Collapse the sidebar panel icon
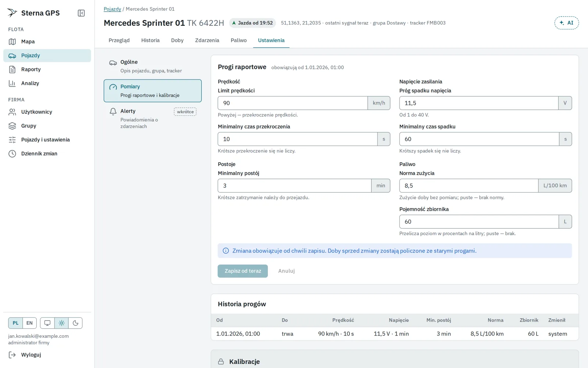The height and width of the screenshot is (368, 588). coord(81,13)
